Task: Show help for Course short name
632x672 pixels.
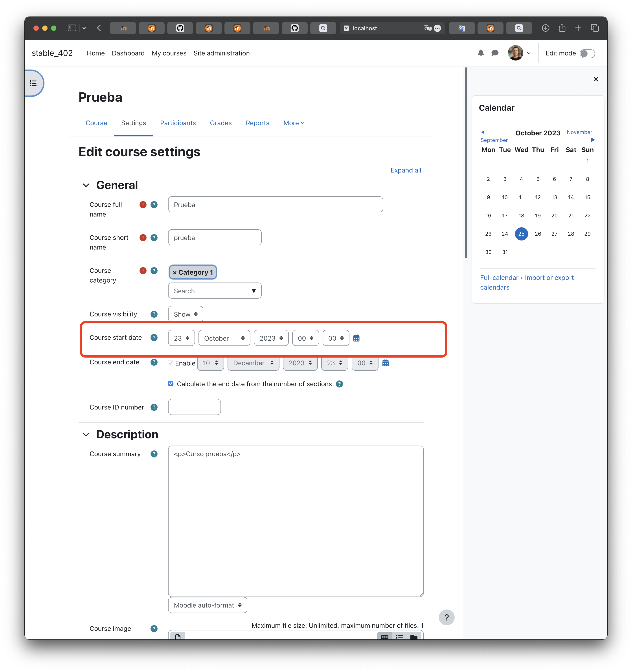Action: [x=154, y=238]
